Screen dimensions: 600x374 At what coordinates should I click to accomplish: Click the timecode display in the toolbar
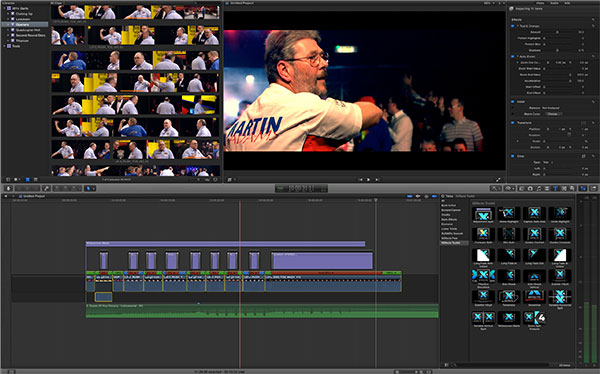pos(301,188)
